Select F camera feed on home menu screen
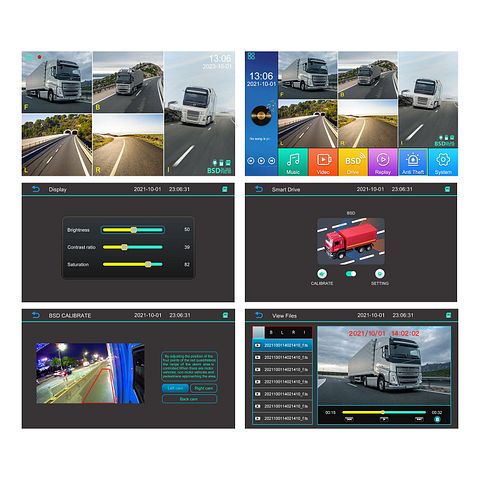480x480 pixels. (307, 75)
